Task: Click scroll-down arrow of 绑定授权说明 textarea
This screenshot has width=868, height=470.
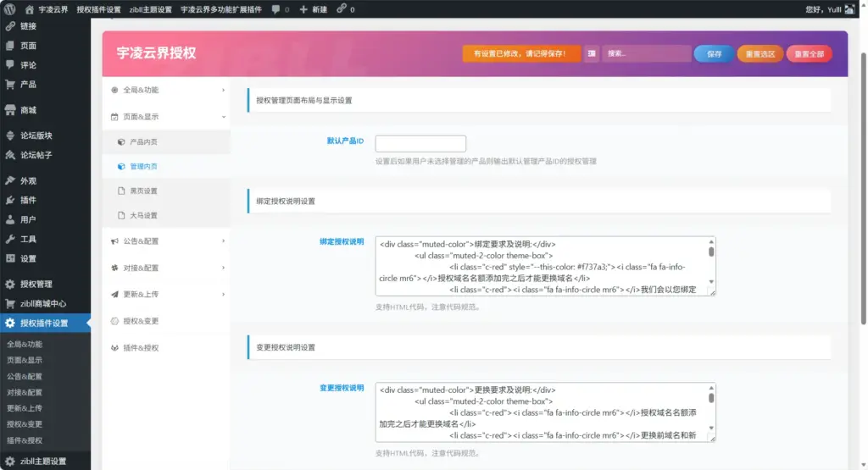Action: [x=711, y=282]
